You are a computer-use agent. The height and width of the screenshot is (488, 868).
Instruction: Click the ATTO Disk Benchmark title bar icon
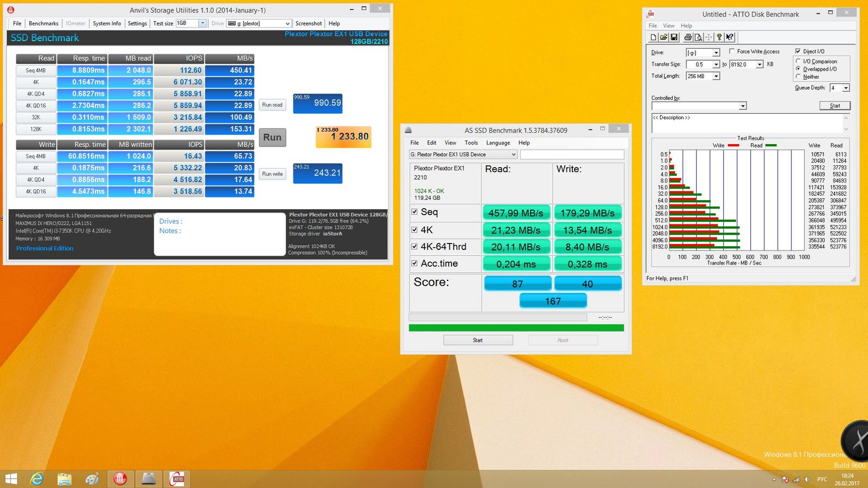pos(650,14)
